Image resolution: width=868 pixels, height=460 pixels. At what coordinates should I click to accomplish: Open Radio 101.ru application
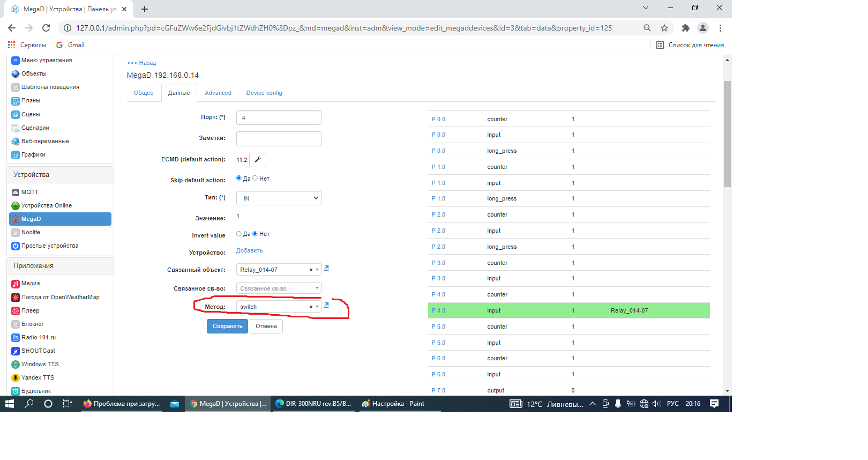click(x=38, y=337)
